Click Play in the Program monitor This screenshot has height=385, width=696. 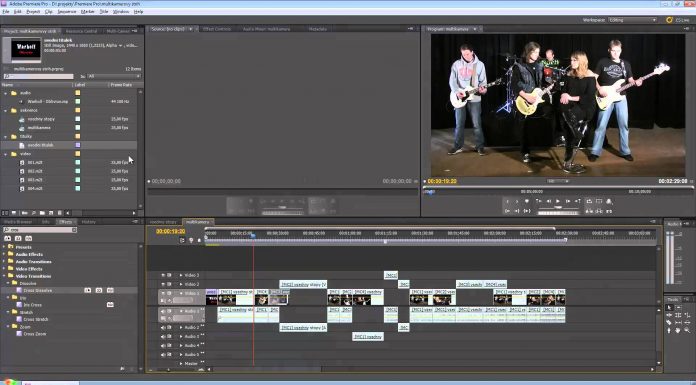click(x=558, y=201)
